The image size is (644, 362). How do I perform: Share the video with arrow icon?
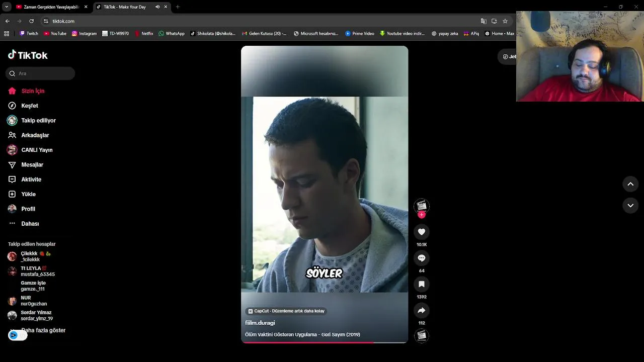[x=422, y=310]
